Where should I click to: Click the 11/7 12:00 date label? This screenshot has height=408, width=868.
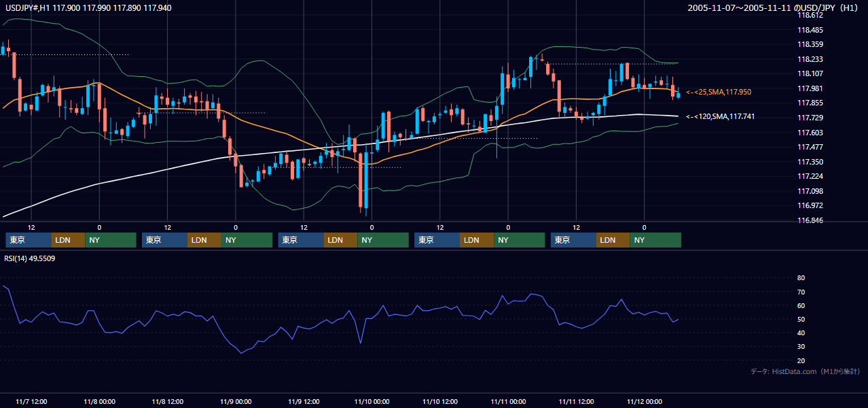coord(31,402)
